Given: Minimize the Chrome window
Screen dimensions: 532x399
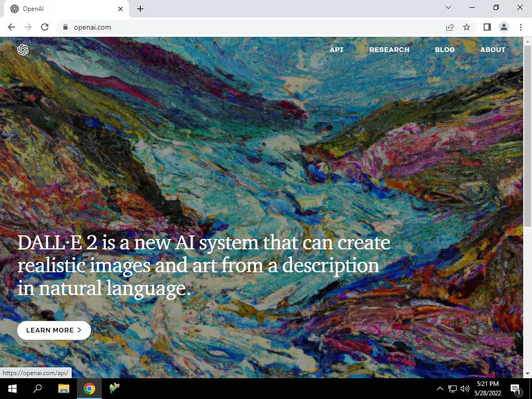Looking at the screenshot, I should tap(472, 7).
